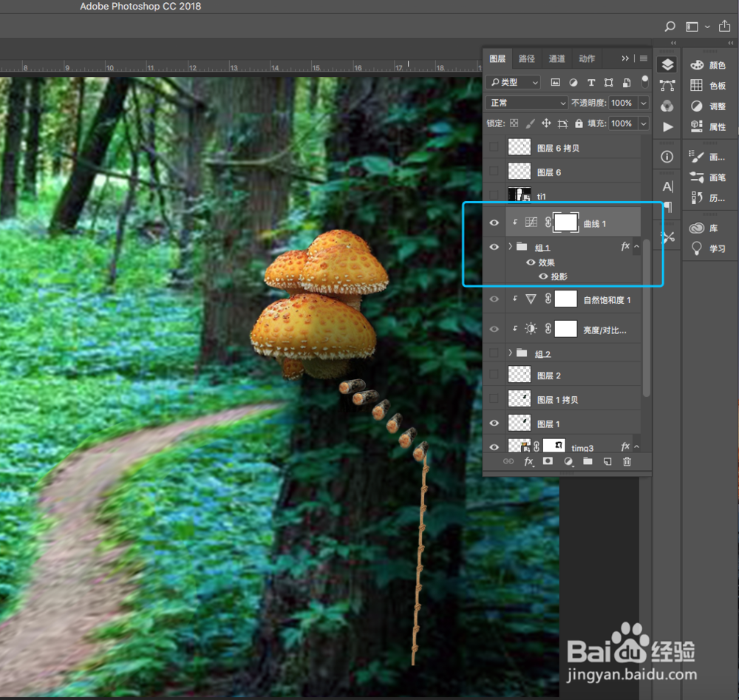The image size is (739, 700).
Task: Open the Layers panel icon in the dock
Action: point(667,64)
